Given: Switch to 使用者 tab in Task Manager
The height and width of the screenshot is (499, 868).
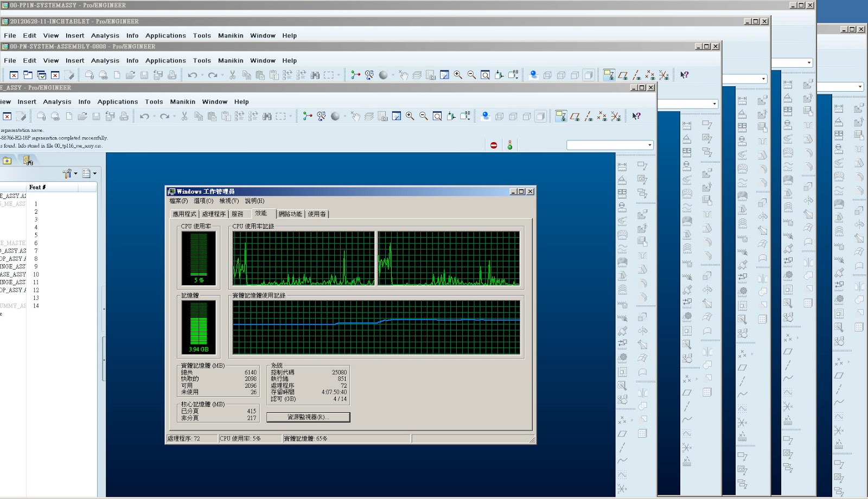Looking at the screenshot, I should coord(317,214).
